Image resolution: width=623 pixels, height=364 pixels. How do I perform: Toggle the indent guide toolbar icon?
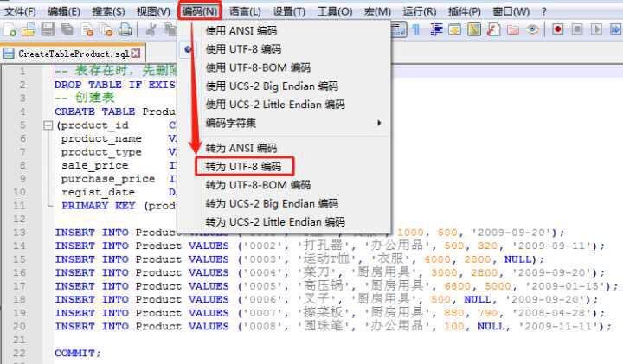point(436,29)
